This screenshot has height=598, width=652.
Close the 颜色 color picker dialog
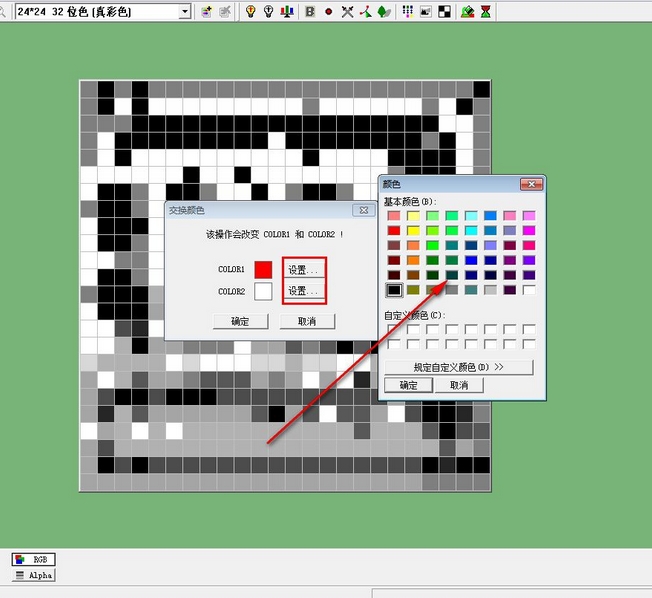(531, 184)
